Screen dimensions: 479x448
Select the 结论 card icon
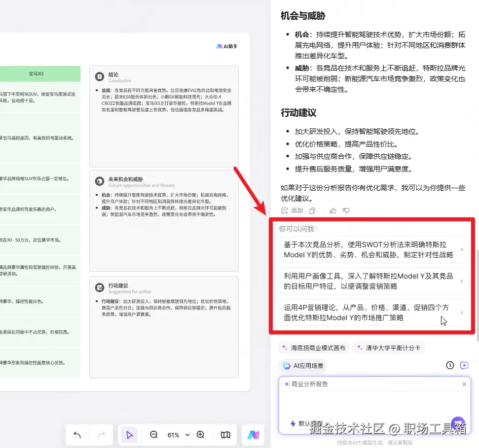(x=99, y=77)
